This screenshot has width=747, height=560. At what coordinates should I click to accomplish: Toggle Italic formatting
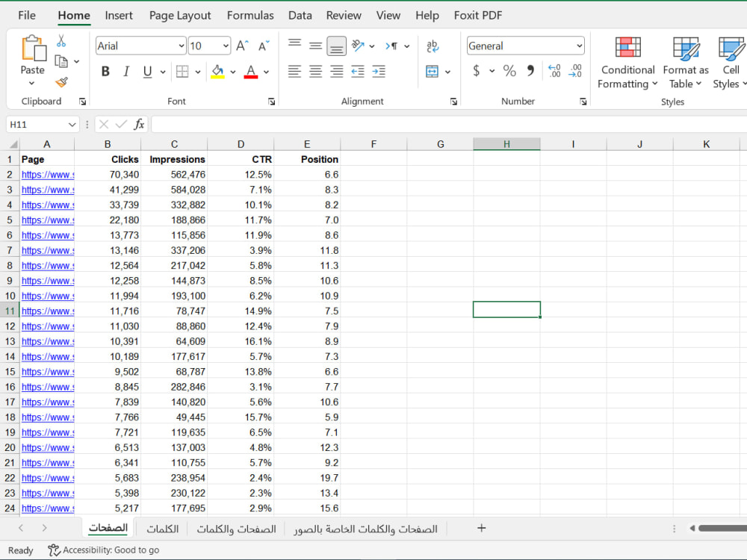[x=126, y=72]
